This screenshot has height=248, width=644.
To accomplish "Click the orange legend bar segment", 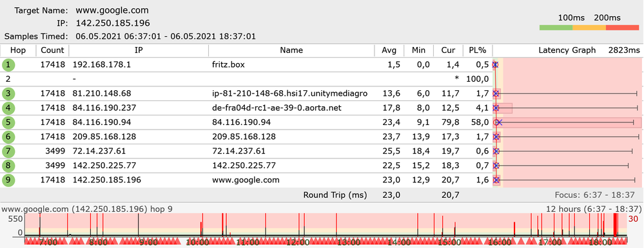I will coord(589,28).
